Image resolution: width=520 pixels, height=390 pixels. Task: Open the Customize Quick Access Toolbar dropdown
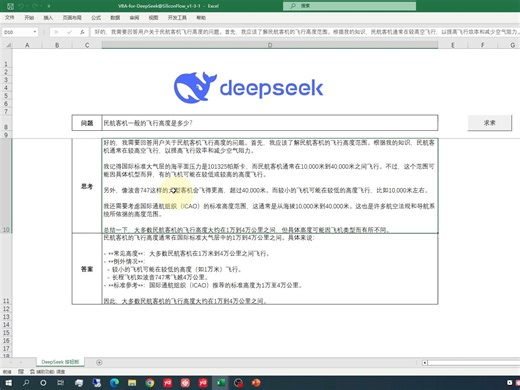(x=49, y=6)
